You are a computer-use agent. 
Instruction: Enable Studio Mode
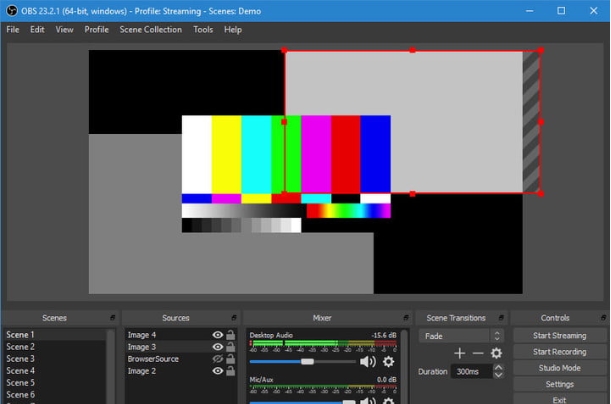(560, 368)
